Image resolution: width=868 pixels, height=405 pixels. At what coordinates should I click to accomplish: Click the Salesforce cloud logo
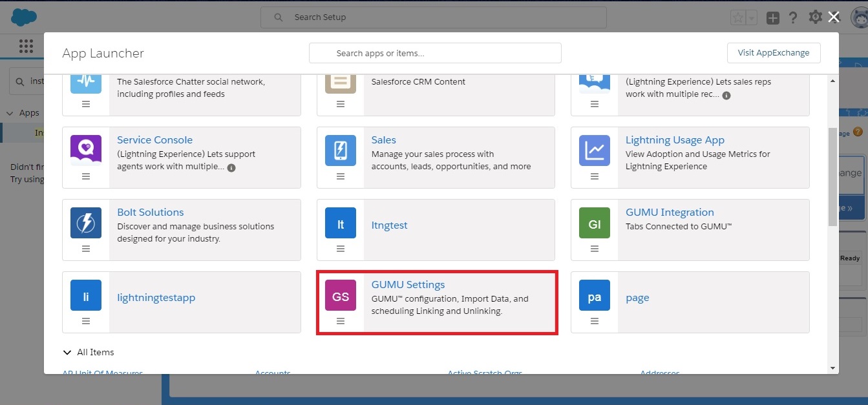(x=24, y=17)
